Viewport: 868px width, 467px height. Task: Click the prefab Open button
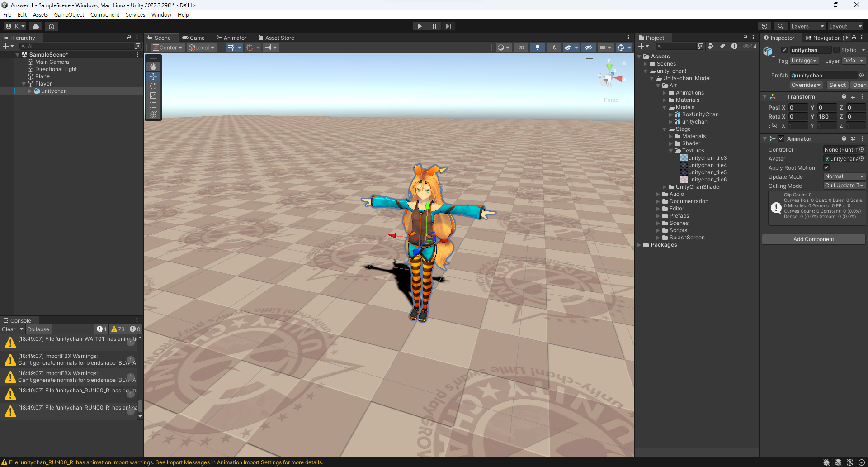click(x=859, y=85)
